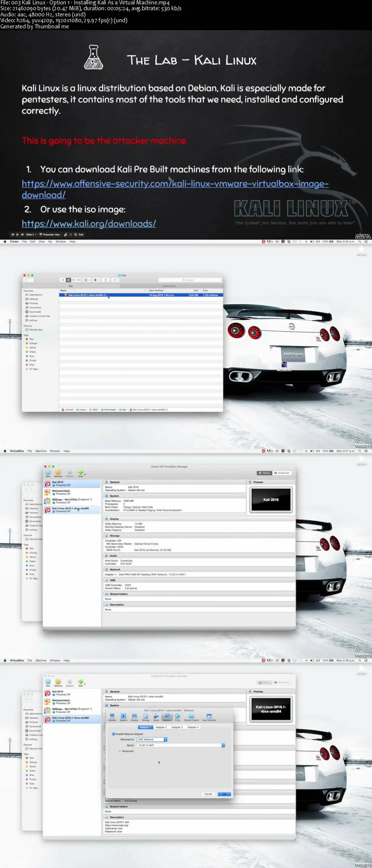Open the Audio page icon in the settings dialog
Screen dimensions: 372x868
[156, 717]
